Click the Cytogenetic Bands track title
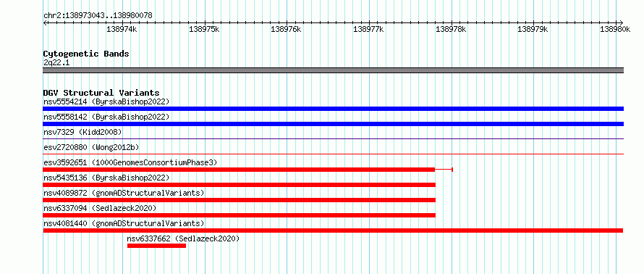The image size is (644, 274). point(86,54)
